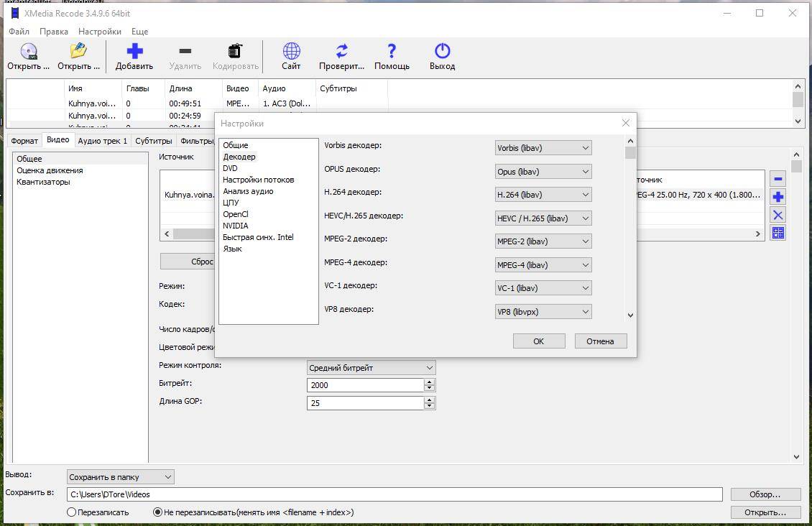
Task: Select Настройки потоков in settings list
Action: tap(259, 180)
